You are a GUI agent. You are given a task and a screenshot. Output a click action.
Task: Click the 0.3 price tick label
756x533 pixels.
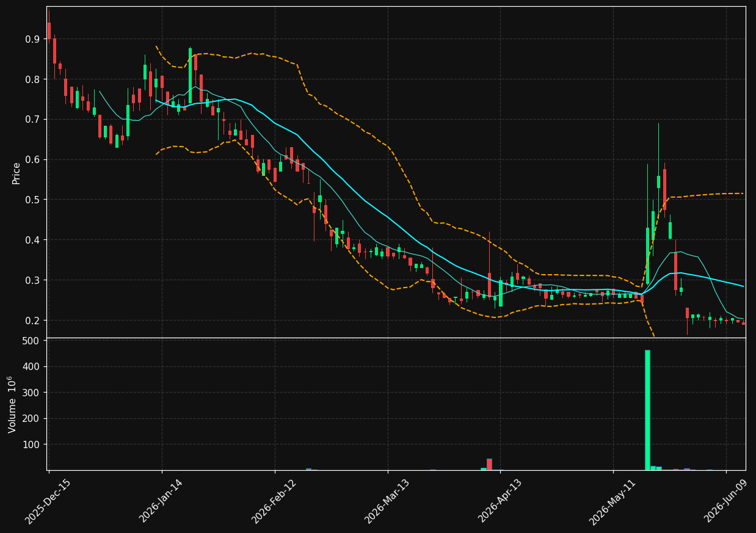(x=32, y=280)
